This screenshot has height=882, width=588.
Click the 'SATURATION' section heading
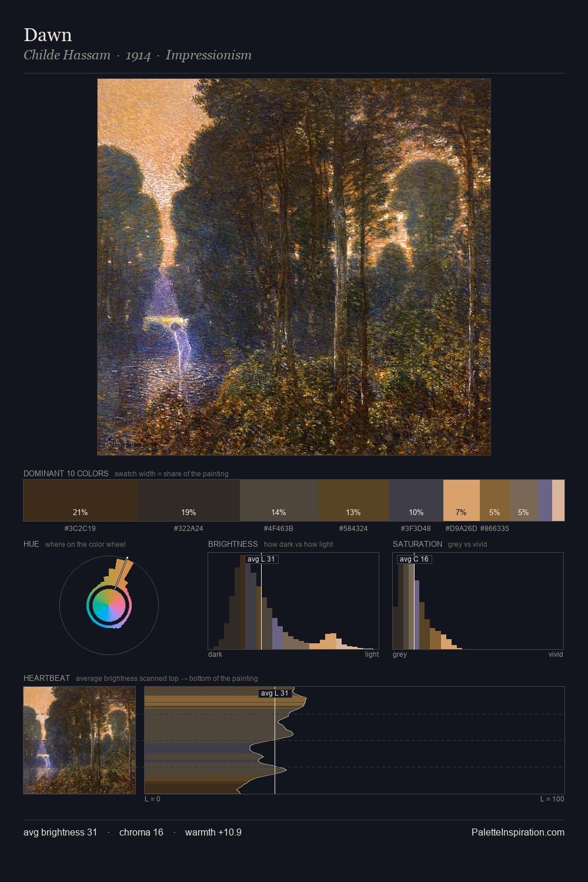417,544
